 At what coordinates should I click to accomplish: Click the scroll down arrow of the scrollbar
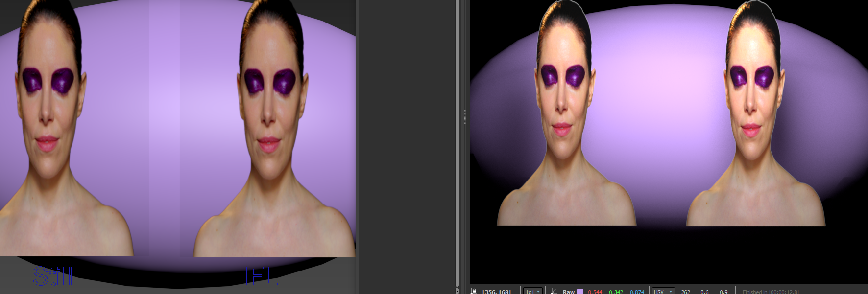click(457, 291)
